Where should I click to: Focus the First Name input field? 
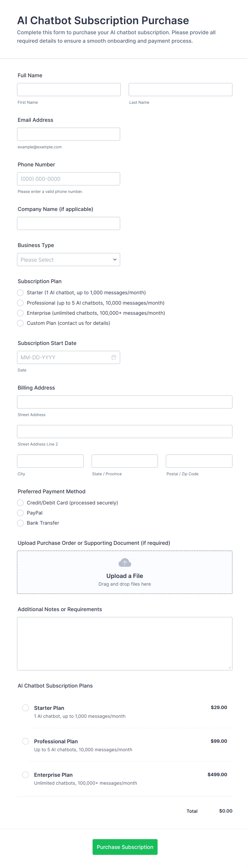[69, 90]
